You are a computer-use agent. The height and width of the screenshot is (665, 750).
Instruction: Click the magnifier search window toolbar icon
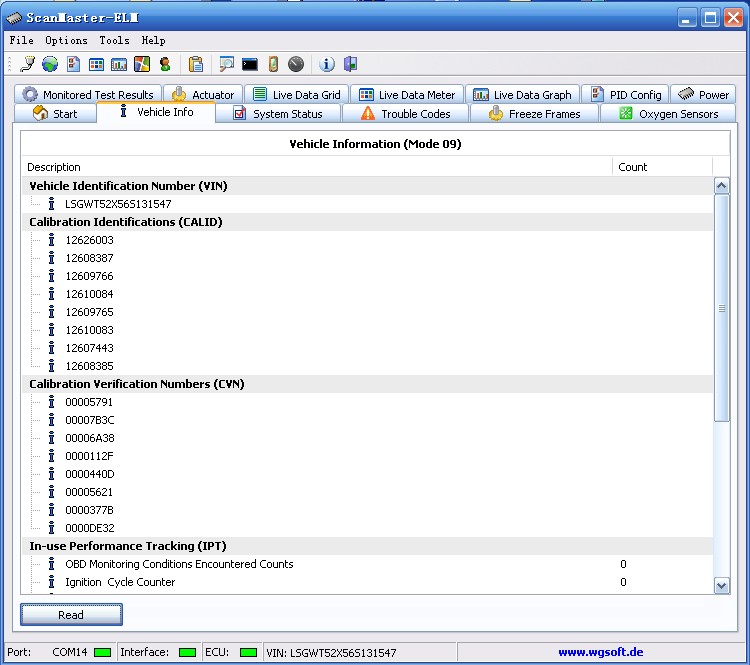point(226,64)
